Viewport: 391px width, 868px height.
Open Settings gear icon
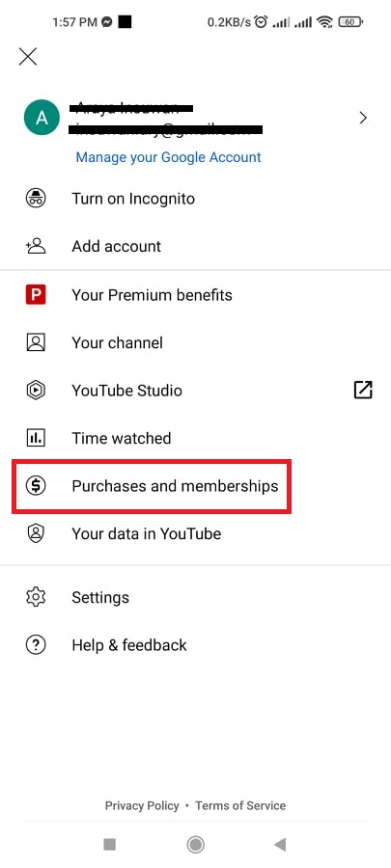(36, 597)
